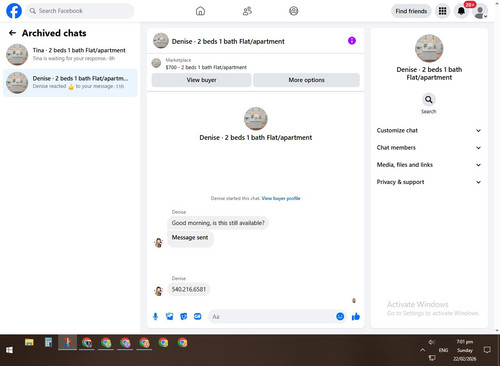Open account avatar menu

480,12
